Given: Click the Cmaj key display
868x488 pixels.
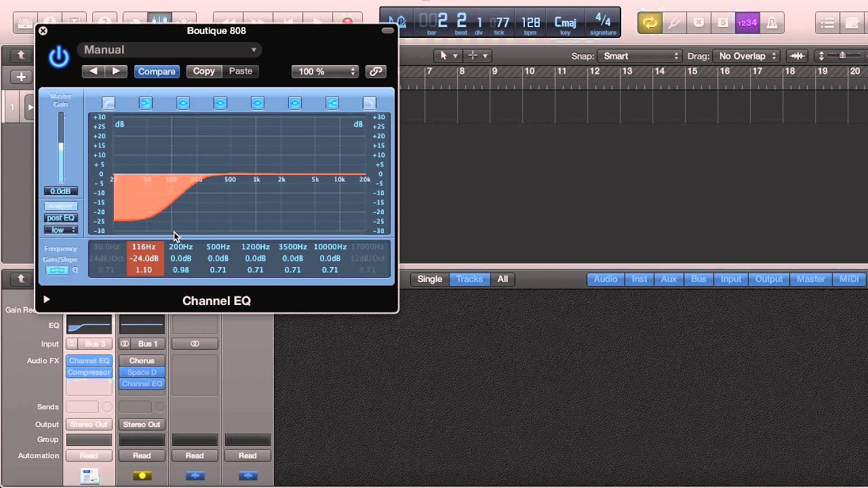Looking at the screenshot, I should pyautogui.click(x=565, y=24).
